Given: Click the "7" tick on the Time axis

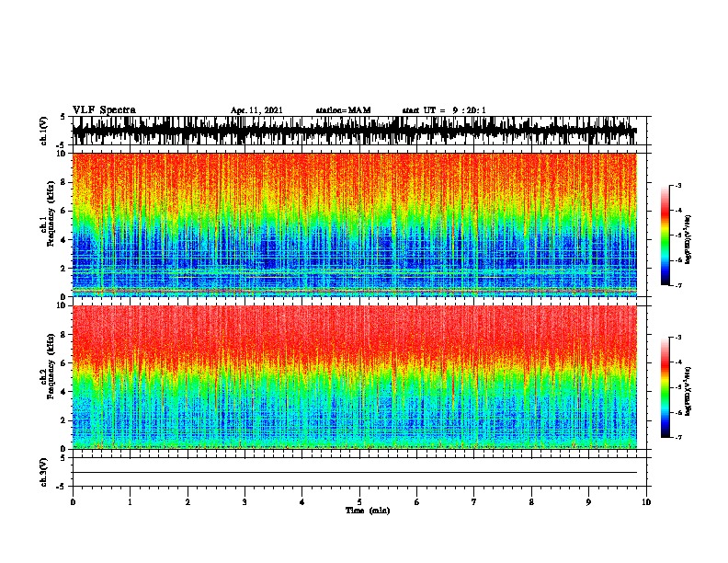Looking at the screenshot, I should click(x=474, y=502).
